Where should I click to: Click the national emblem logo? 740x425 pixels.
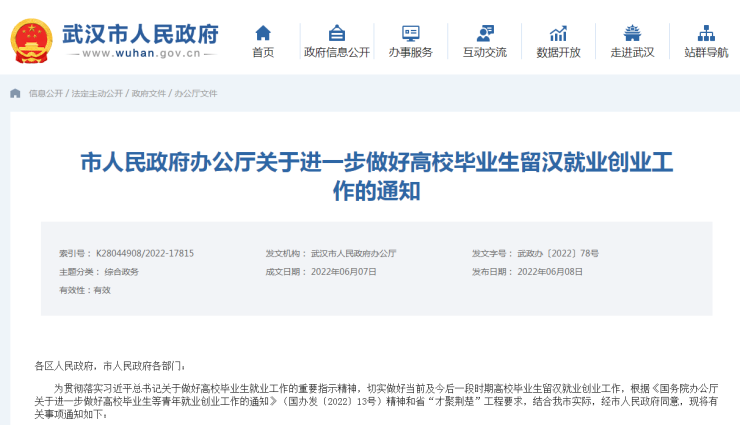(x=31, y=41)
